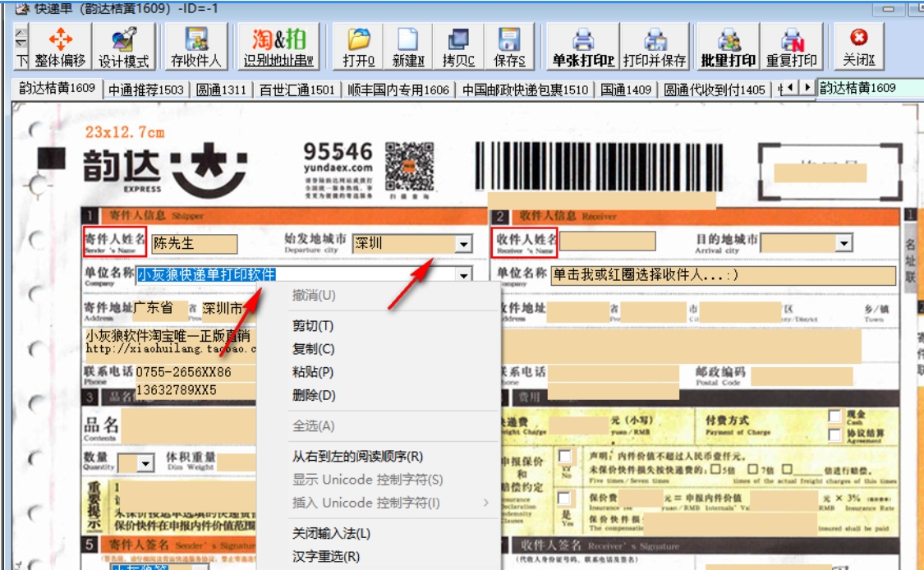The width and height of the screenshot is (924, 570).
Task: Start 批量打印 batch printing
Action: click(728, 47)
